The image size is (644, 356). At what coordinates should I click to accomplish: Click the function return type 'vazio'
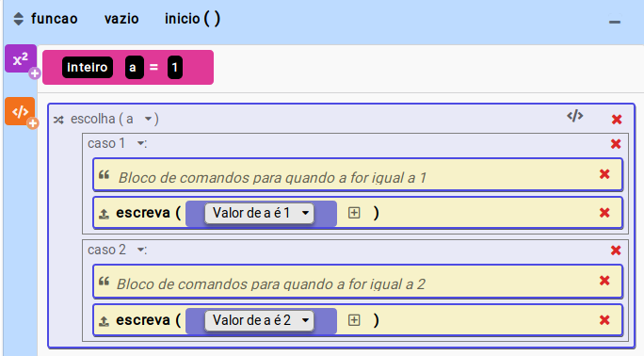(121, 19)
